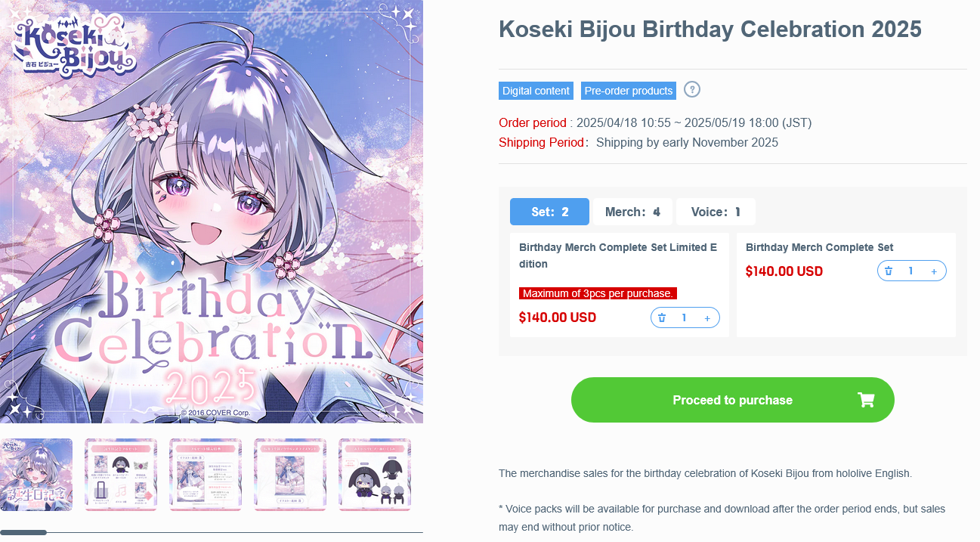Click Limited Edition set quantity field

pos(685,318)
